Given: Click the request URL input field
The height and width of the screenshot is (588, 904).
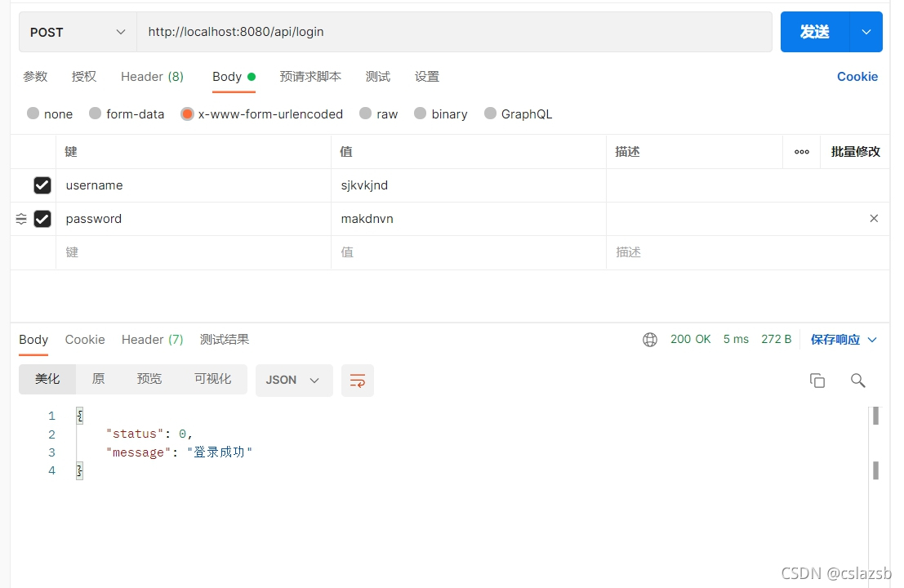Looking at the screenshot, I should pyautogui.click(x=454, y=32).
